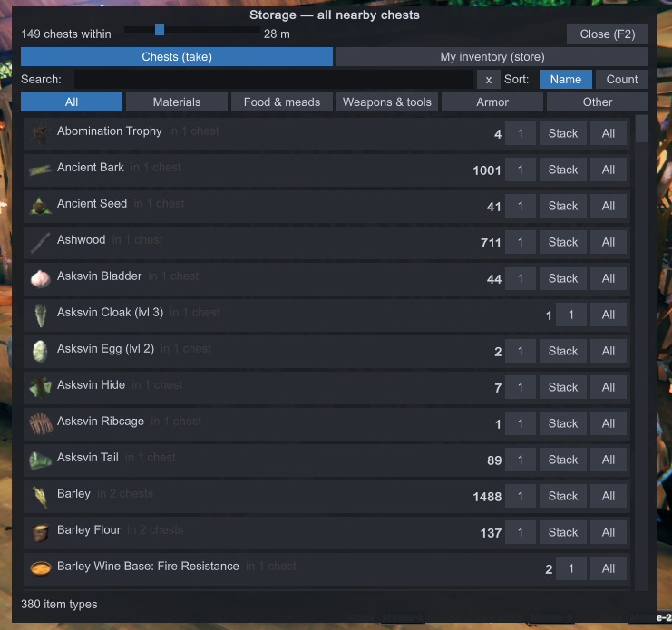The image size is (672, 630).
Task: Sort items by Count
Action: (622, 79)
